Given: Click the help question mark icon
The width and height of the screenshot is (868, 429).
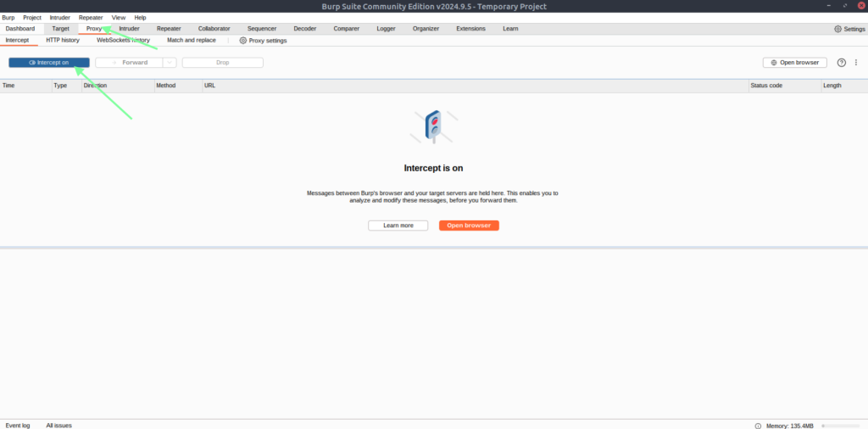Looking at the screenshot, I should pyautogui.click(x=842, y=63).
